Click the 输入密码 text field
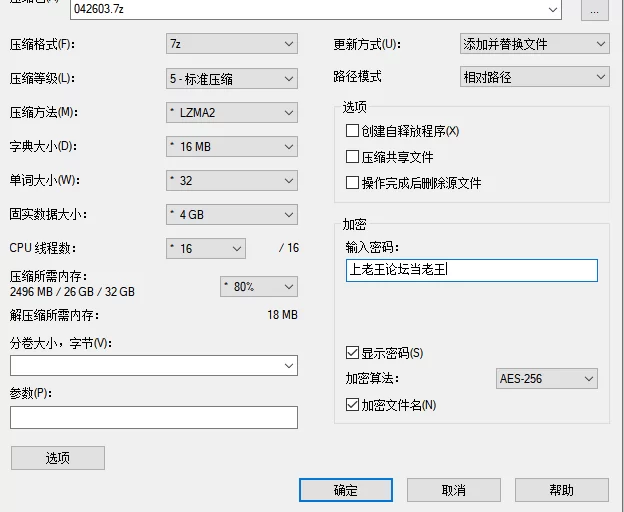The width and height of the screenshot is (624, 512). click(x=471, y=270)
